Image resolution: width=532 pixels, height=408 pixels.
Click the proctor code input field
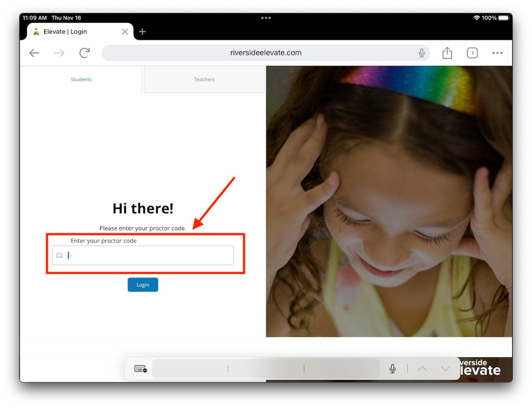tap(147, 255)
